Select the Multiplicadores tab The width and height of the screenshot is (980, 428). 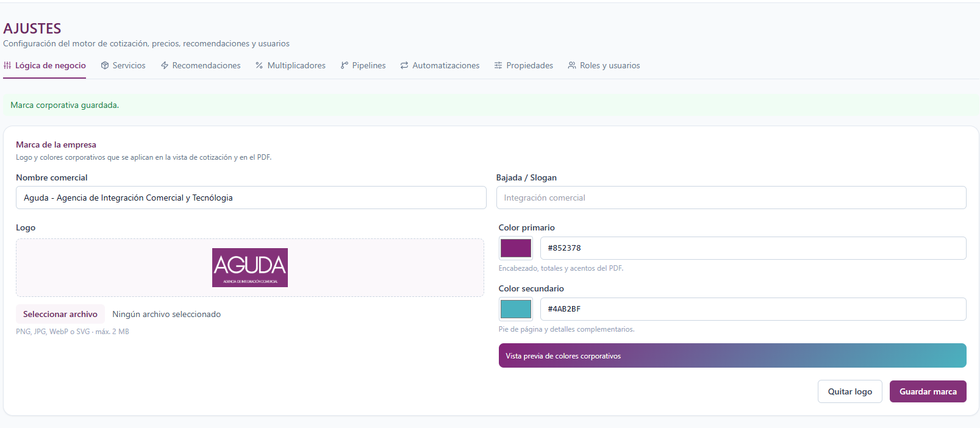click(290, 65)
